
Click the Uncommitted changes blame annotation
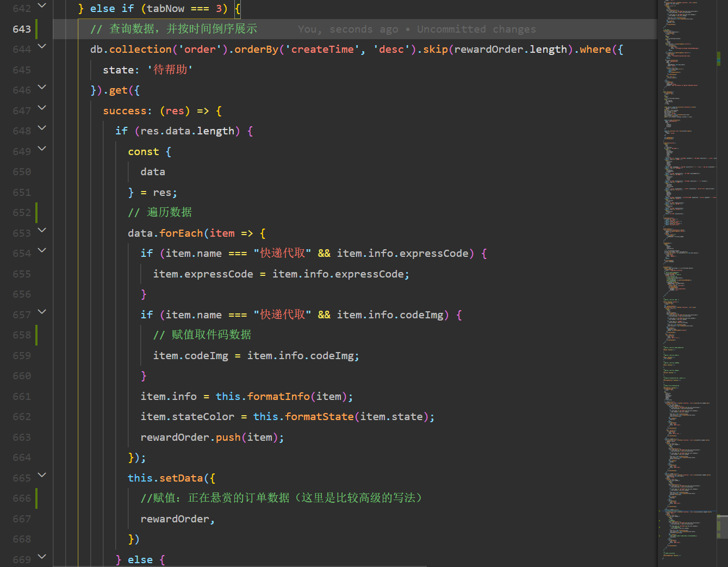pos(476,29)
